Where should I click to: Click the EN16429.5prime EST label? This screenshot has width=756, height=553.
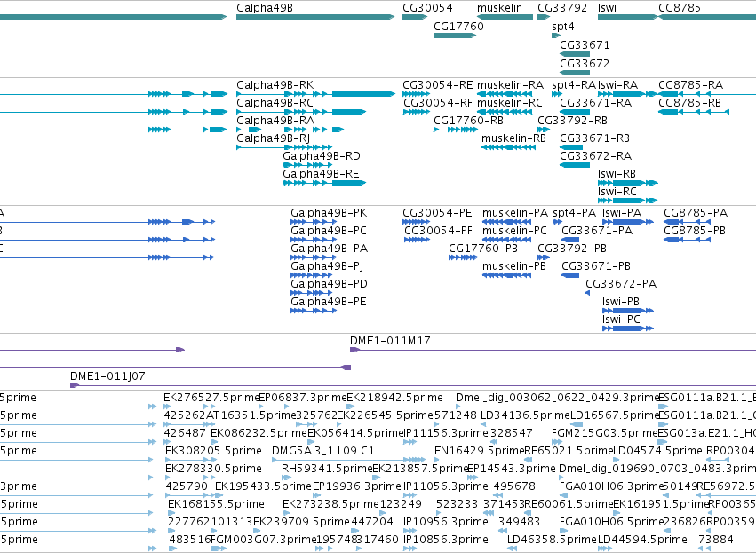tap(479, 451)
